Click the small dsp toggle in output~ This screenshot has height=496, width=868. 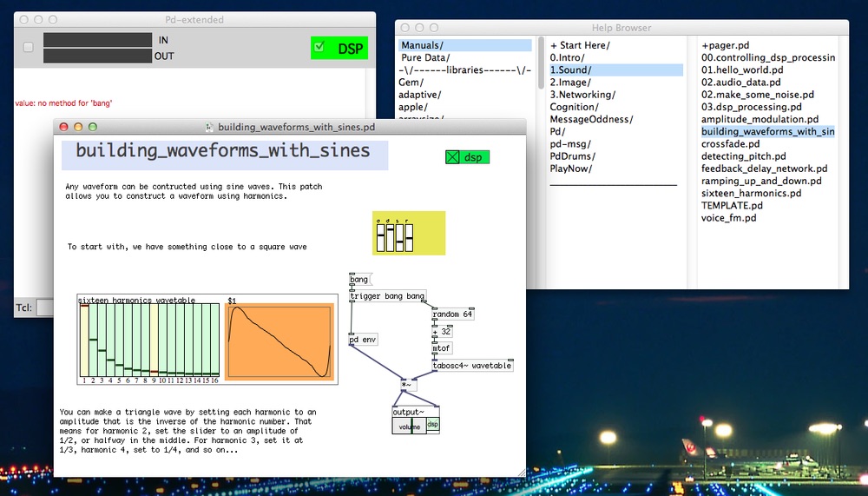pyautogui.click(x=432, y=425)
